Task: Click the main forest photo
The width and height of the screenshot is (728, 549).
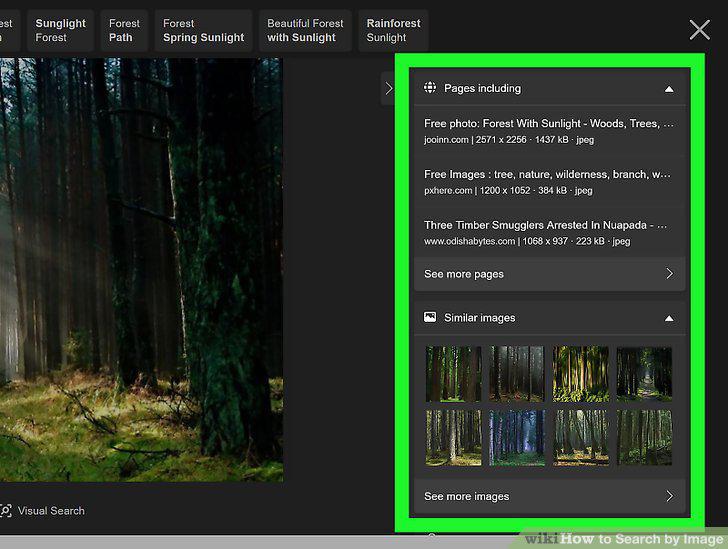Action: (141, 269)
